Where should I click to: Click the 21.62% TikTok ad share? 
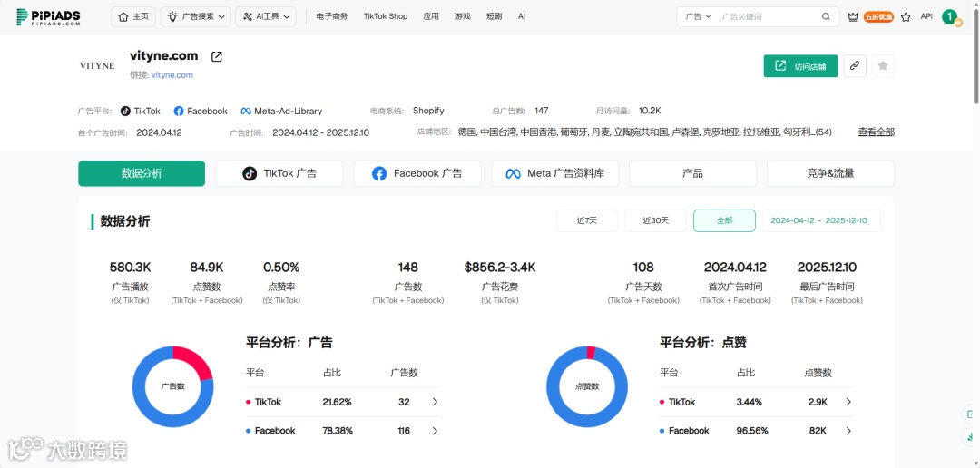point(338,403)
